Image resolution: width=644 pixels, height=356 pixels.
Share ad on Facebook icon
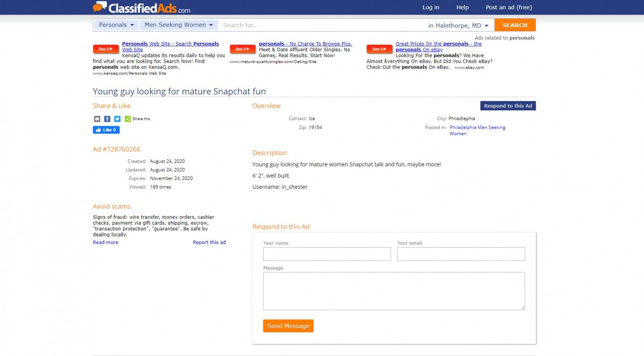pos(107,119)
